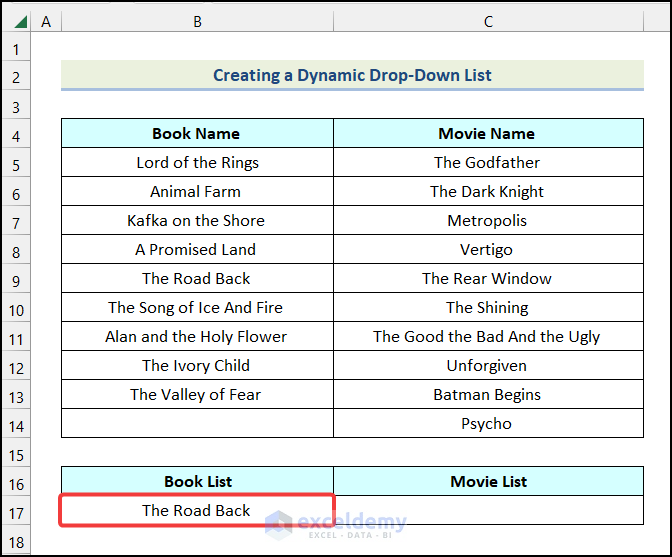This screenshot has width=672, height=557.
Task: Select the Lord of the Rings cell
Action: (197, 163)
